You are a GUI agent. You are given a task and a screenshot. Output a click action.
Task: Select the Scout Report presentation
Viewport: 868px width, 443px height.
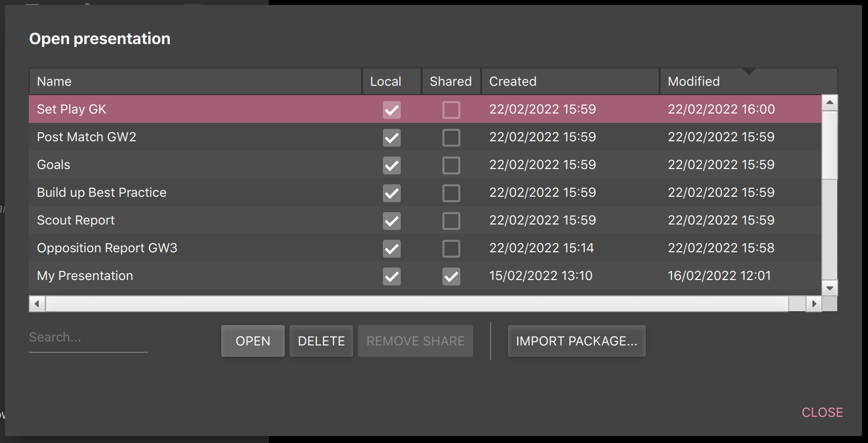click(x=425, y=220)
